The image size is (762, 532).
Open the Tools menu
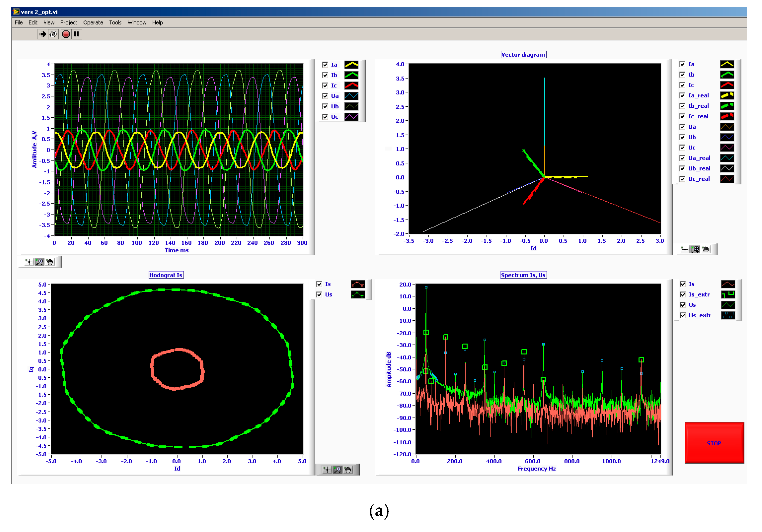(x=115, y=22)
